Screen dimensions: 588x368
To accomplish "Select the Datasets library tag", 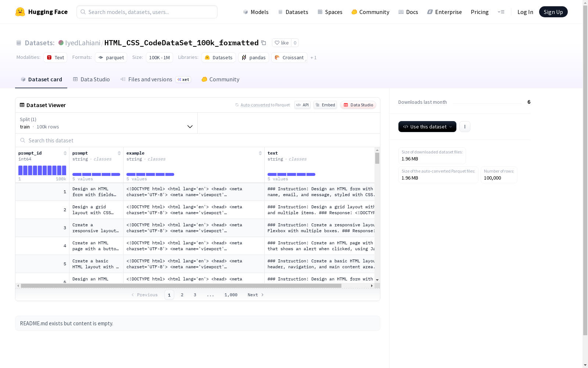I will pyautogui.click(x=219, y=57).
